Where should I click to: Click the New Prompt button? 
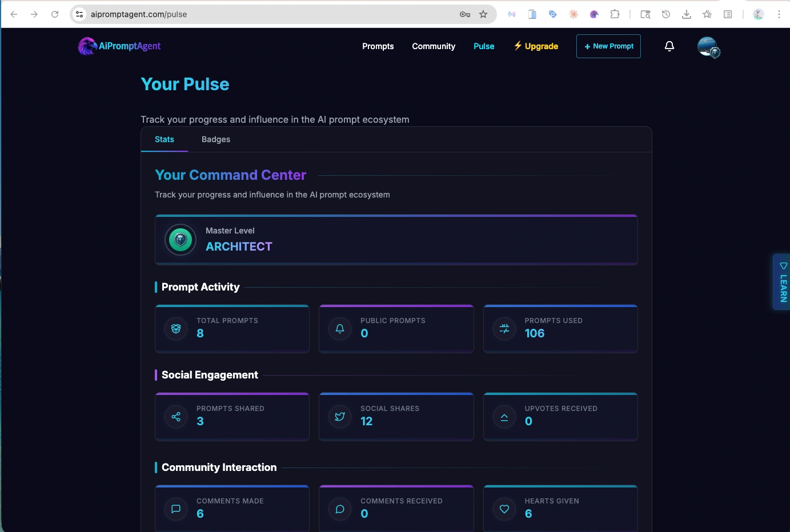[608, 46]
